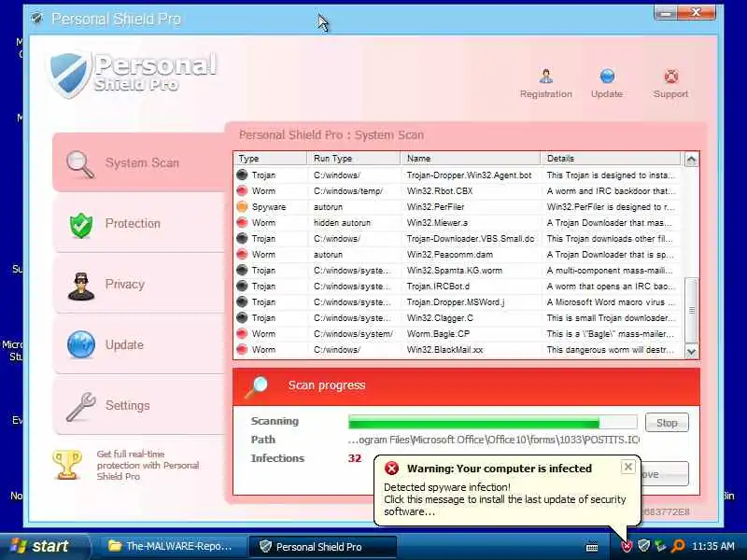Select the Worm.Bagle.CP entry
747x560 pixels.
(x=458, y=334)
